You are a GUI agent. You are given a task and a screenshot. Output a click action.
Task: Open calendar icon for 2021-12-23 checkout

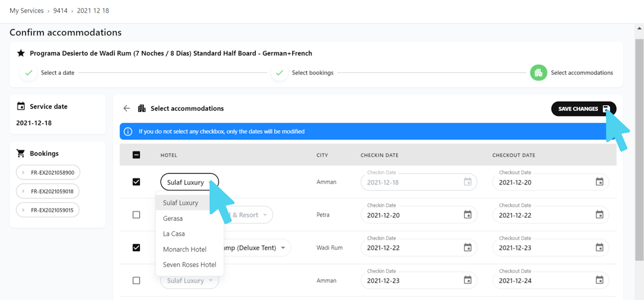click(x=599, y=248)
